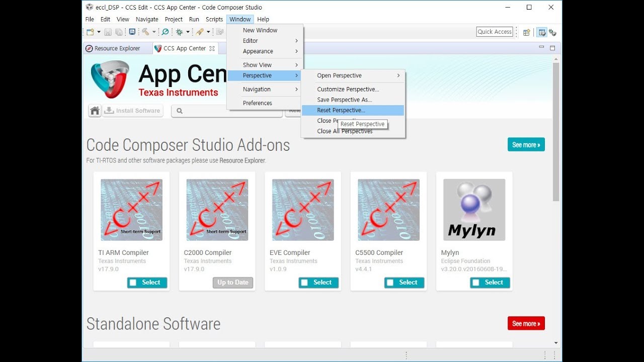644x362 pixels.
Task: Click the Save All toolbar icon
Action: coord(119,32)
